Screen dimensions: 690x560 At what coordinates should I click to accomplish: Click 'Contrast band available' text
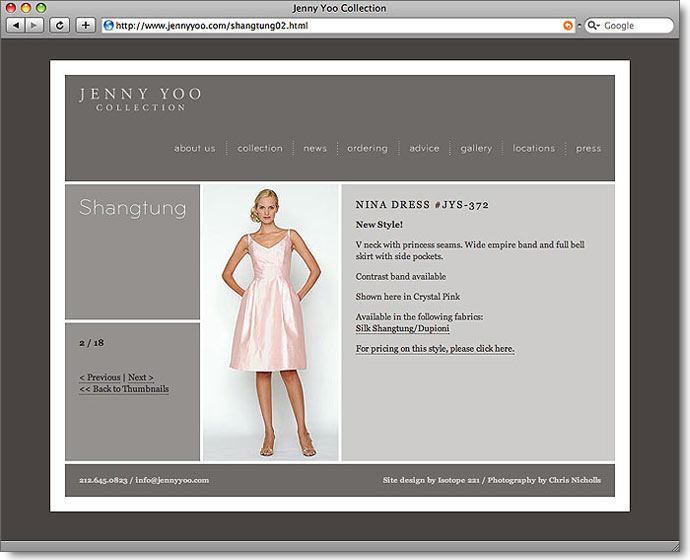click(400, 277)
